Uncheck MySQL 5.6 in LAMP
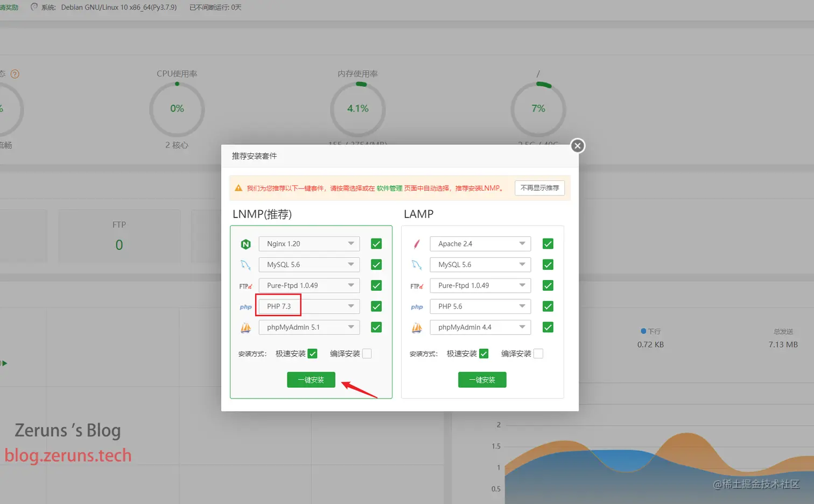 click(548, 265)
